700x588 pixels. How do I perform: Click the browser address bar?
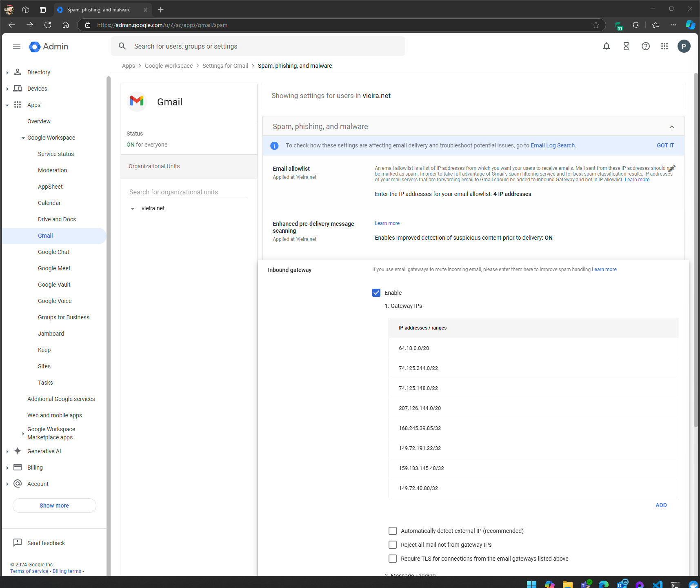pos(341,25)
